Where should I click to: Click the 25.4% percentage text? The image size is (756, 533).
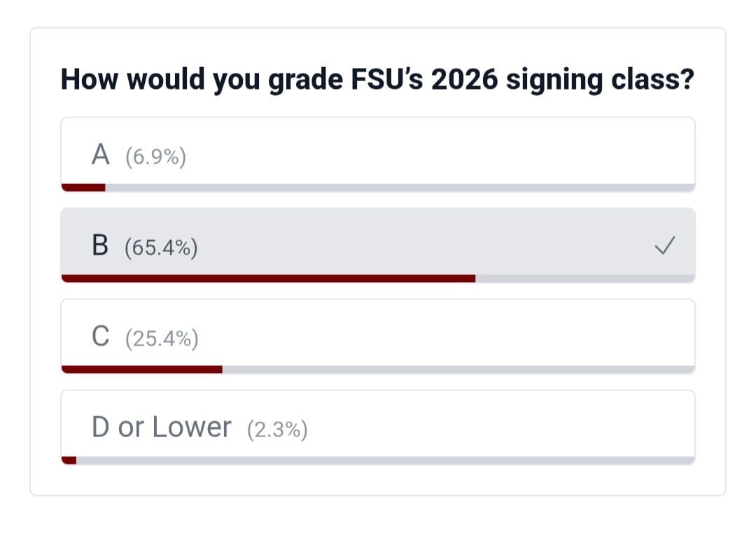(162, 339)
